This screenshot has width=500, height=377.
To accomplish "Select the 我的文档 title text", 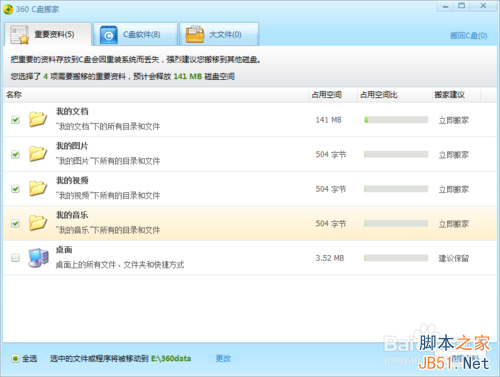I will [72, 111].
